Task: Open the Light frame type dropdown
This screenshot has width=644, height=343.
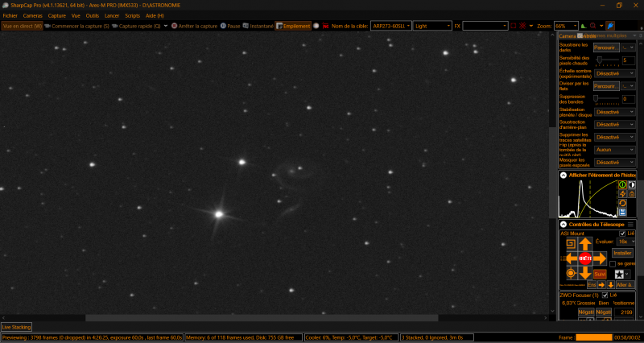Action: (431, 26)
